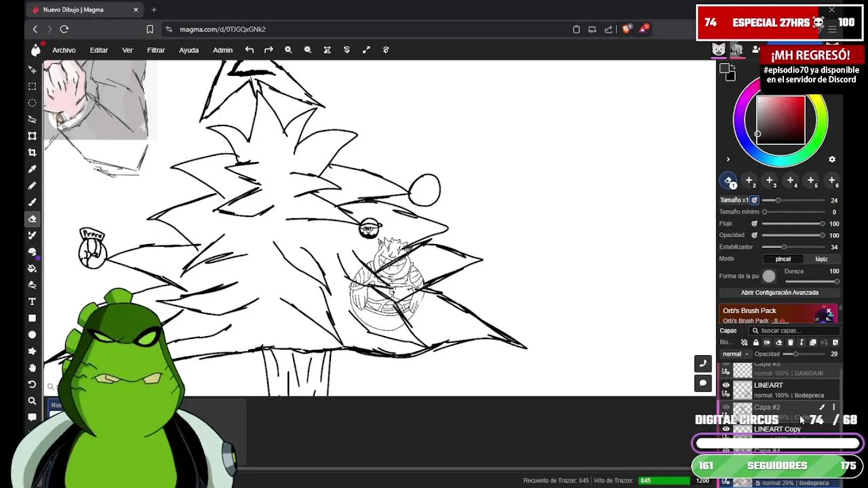Switch brush mode to pincel
The image size is (868, 488).
(783, 259)
